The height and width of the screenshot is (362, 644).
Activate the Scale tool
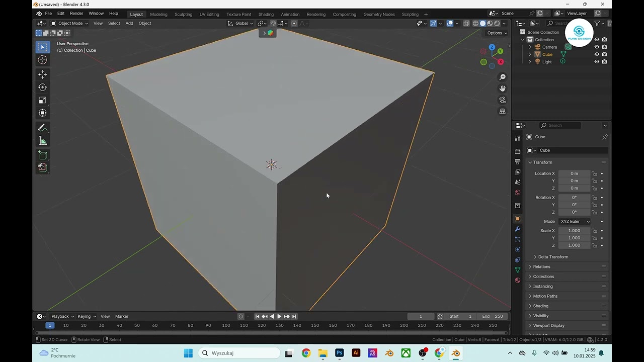(x=43, y=101)
